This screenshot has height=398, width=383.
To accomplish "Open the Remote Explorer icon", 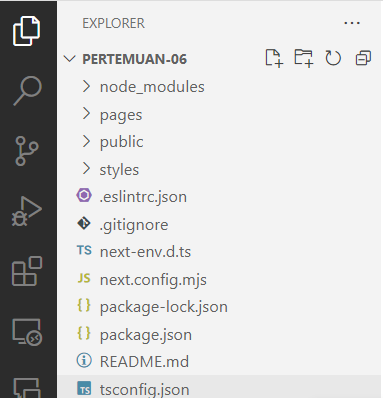I will pyautogui.click(x=27, y=332).
